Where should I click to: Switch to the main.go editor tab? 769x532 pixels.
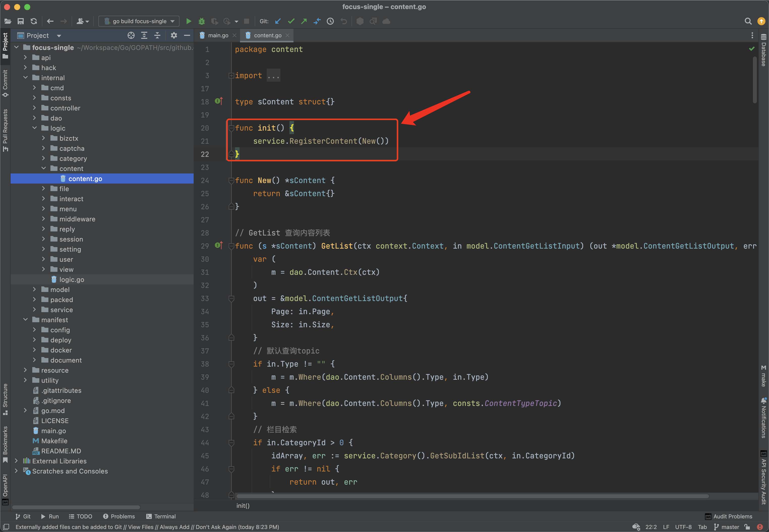click(218, 35)
